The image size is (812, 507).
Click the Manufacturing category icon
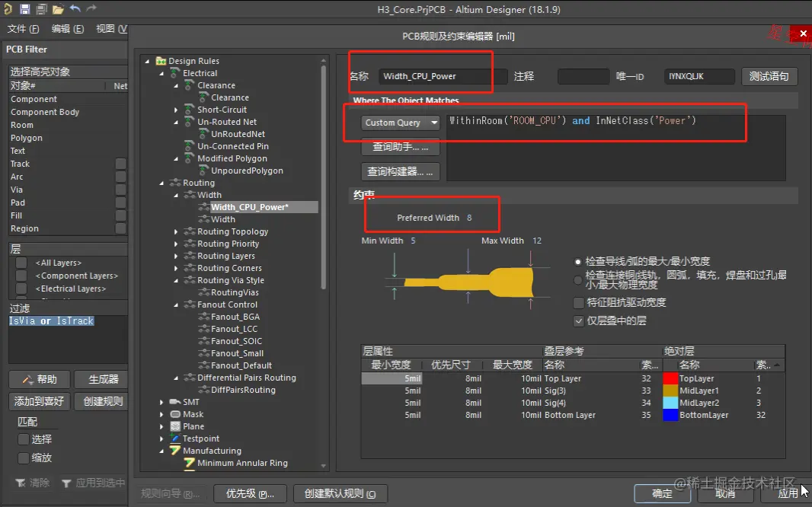click(175, 451)
